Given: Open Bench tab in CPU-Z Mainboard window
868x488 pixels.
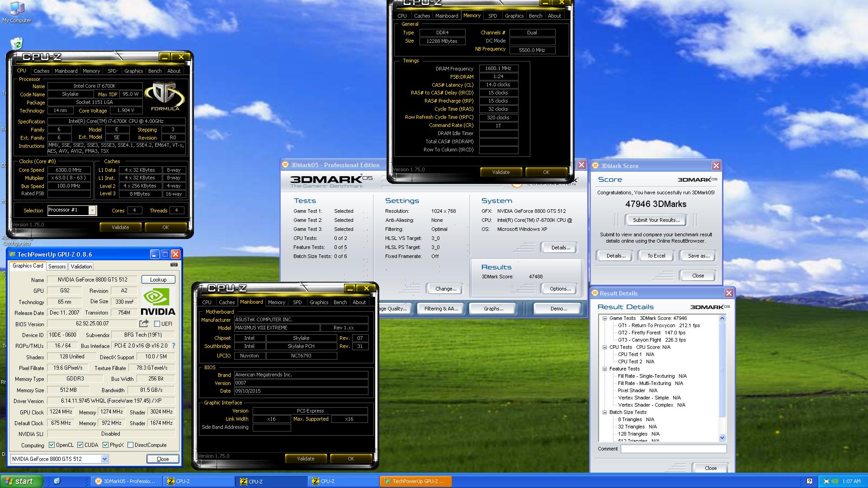Looking at the screenshot, I should (340, 302).
